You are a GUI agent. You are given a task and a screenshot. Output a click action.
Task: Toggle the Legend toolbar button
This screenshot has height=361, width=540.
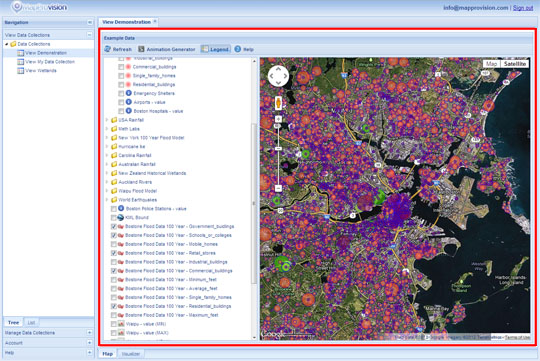coord(216,49)
